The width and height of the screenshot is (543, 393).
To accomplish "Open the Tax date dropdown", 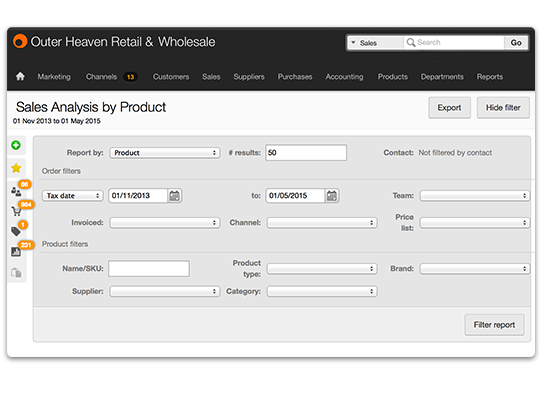I will click(x=73, y=196).
